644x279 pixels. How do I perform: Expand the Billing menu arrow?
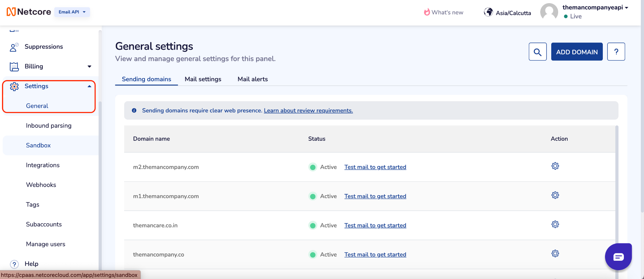[x=89, y=66]
